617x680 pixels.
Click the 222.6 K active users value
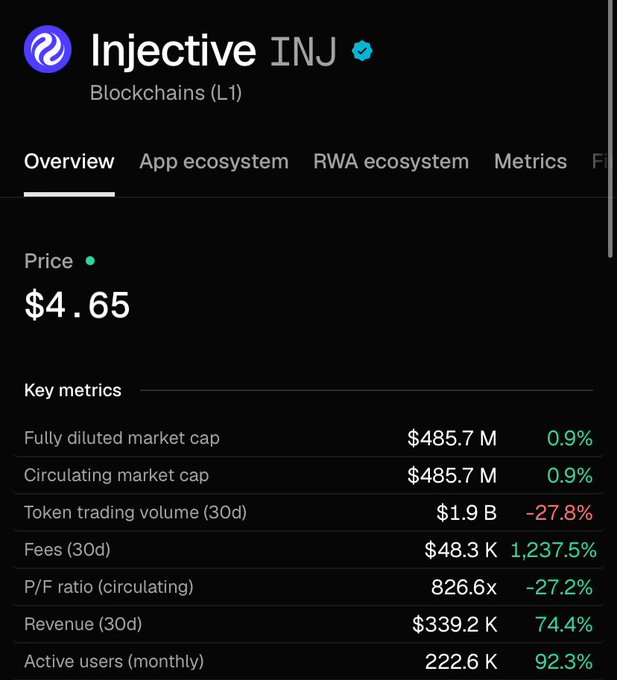[x=461, y=662]
